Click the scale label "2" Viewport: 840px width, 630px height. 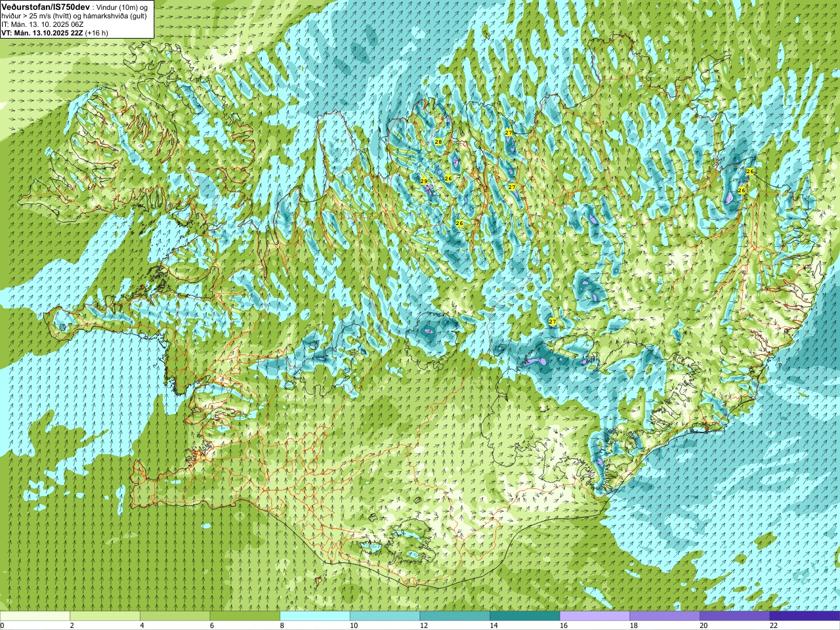(72, 625)
